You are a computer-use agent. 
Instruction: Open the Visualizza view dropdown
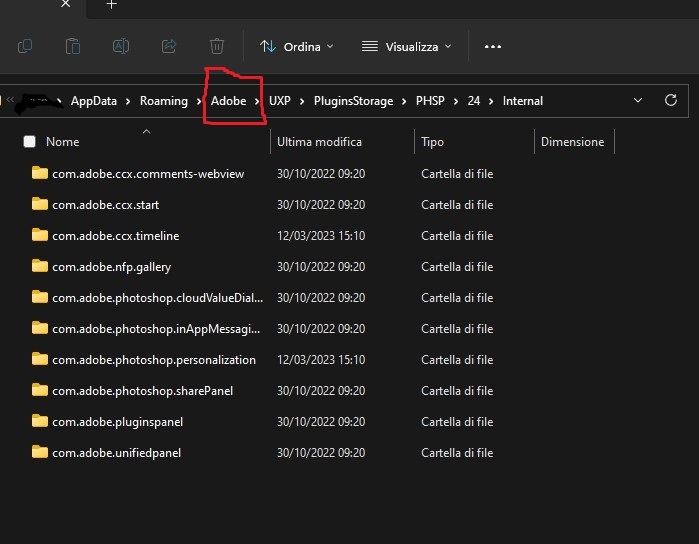(x=407, y=46)
